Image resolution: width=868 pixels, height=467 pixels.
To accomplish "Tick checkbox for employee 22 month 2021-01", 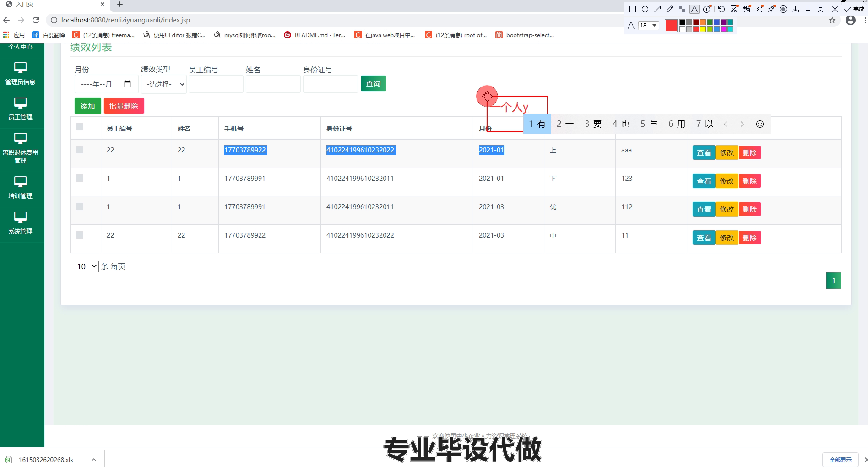I will pyautogui.click(x=80, y=150).
